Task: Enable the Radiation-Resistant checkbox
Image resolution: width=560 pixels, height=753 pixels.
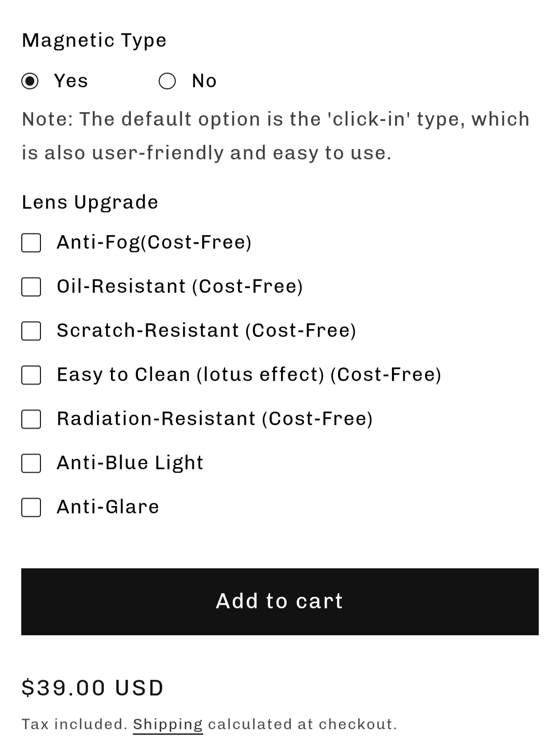Action: pos(31,419)
